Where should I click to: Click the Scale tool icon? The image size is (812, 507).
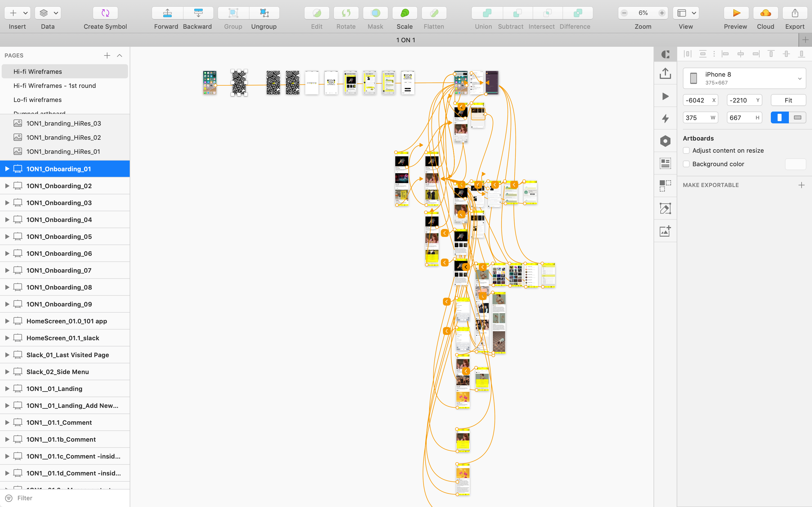point(405,13)
